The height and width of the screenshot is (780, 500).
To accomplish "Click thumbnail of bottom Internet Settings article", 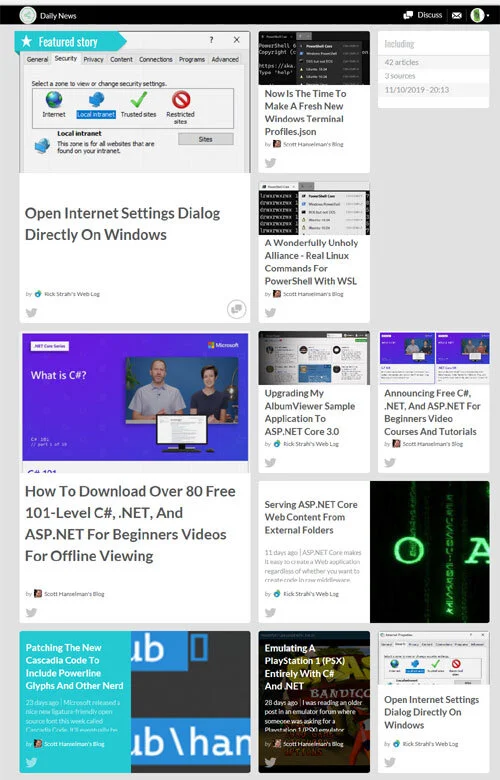I will (x=434, y=658).
